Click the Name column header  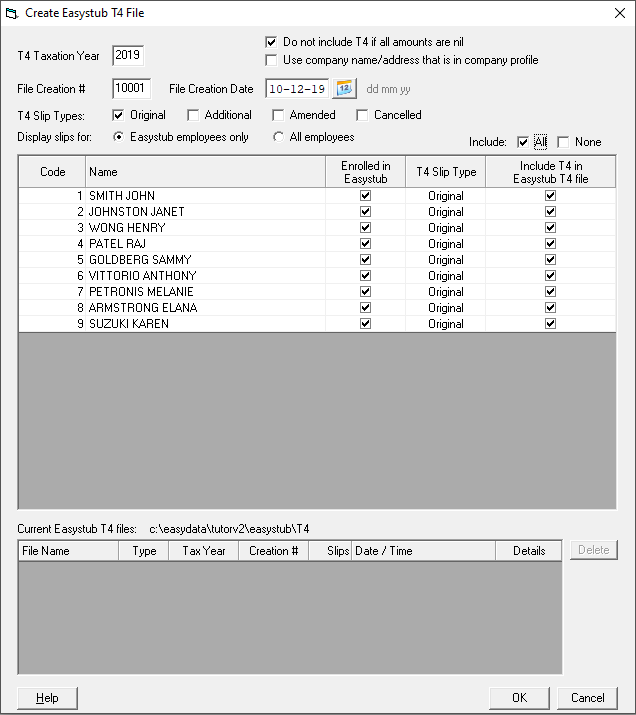[x=205, y=172]
